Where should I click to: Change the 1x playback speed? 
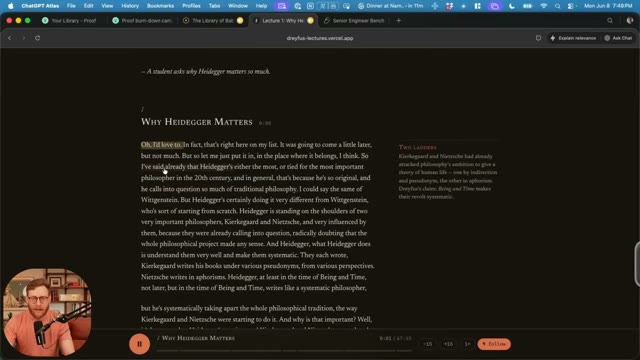tap(467, 344)
